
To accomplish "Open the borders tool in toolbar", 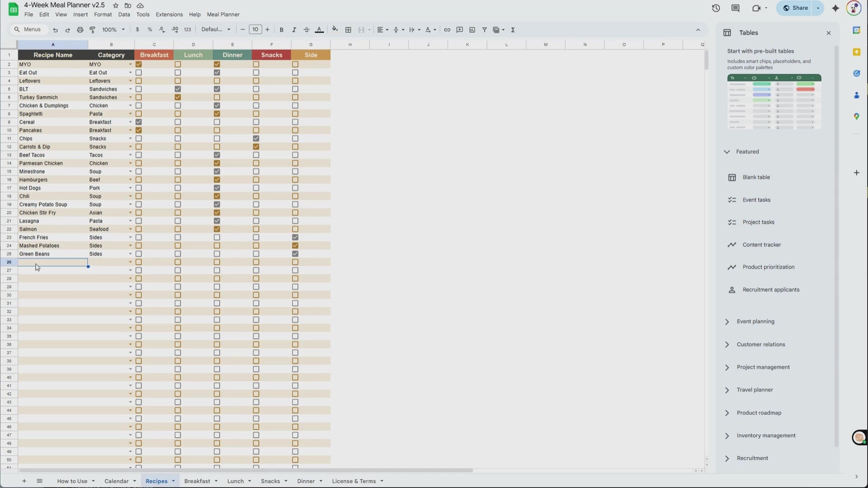I will coord(348,30).
